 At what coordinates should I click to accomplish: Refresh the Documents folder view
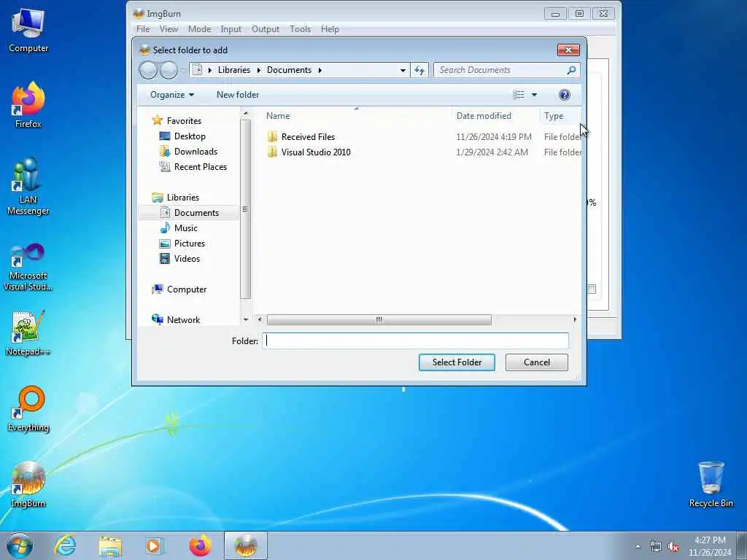coord(419,70)
